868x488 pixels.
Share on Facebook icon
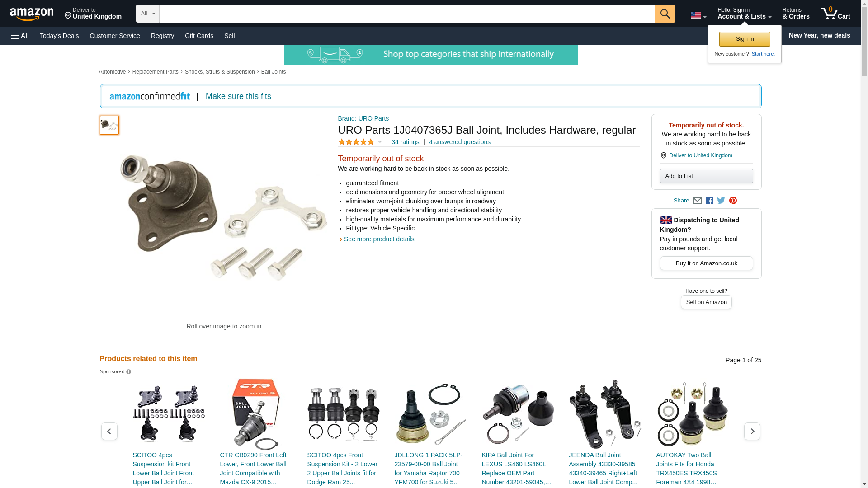pos(709,201)
